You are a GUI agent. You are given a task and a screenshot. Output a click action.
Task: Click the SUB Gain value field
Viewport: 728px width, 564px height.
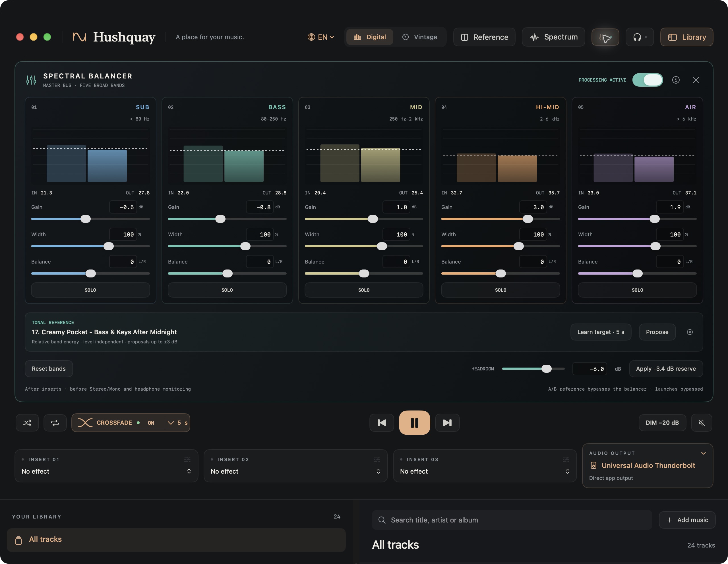pyautogui.click(x=123, y=207)
